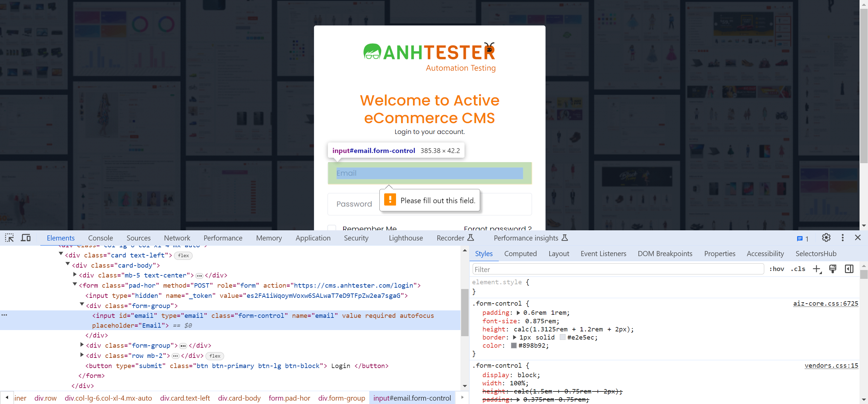Switch to the Console tab
This screenshot has width=868, height=404.
click(100, 238)
